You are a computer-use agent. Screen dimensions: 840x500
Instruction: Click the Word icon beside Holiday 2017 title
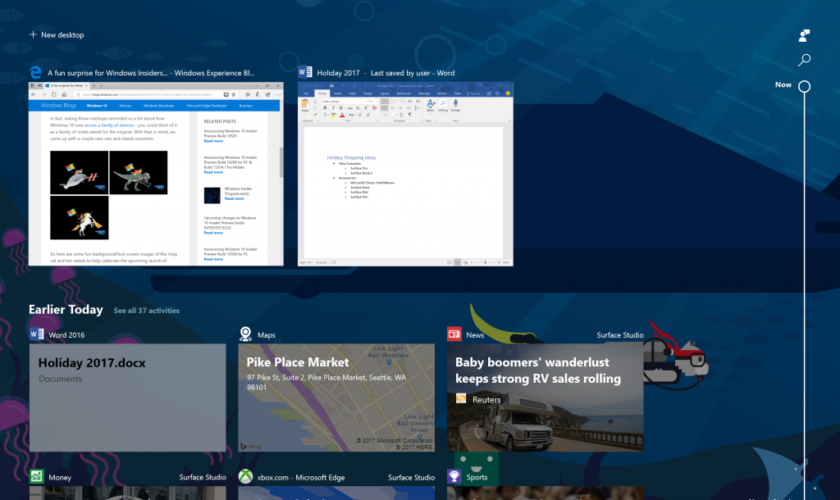[304, 73]
